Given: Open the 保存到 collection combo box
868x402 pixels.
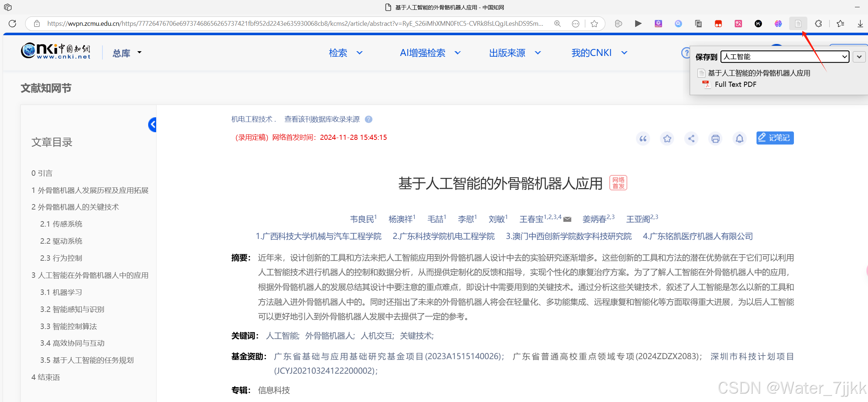Looking at the screenshot, I should click(x=784, y=57).
